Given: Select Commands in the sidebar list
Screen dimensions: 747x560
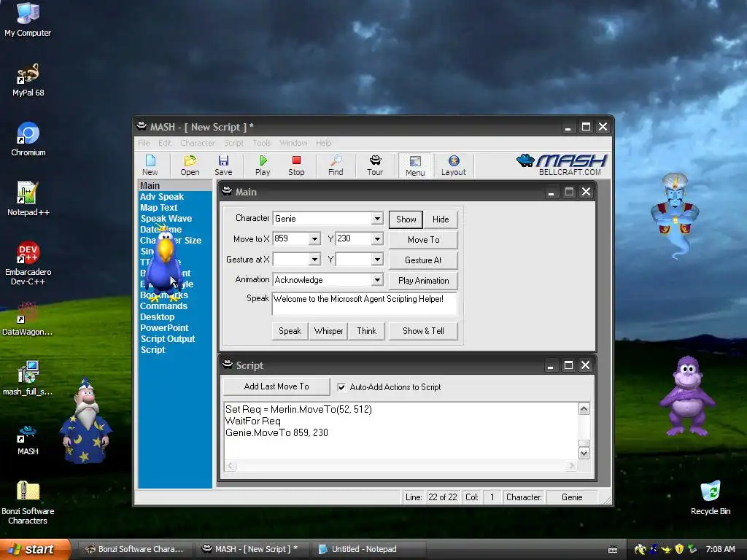Looking at the screenshot, I should click(x=163, y=306).
